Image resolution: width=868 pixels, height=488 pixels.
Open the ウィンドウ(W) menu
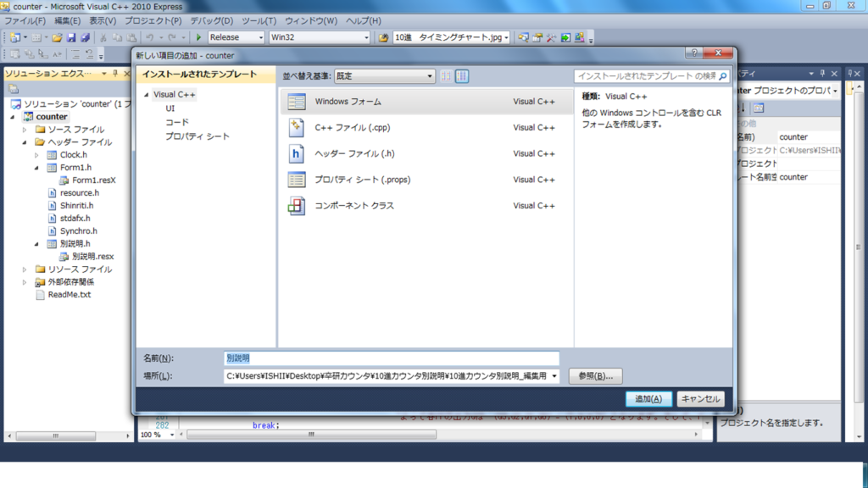click(311, 21)
